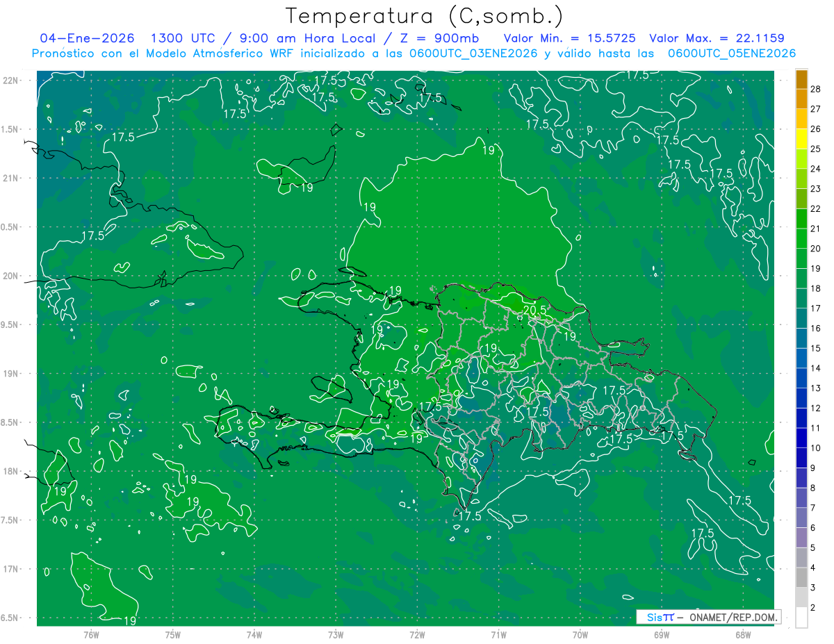Click the '4' label on the colour scale

(813, 568)
